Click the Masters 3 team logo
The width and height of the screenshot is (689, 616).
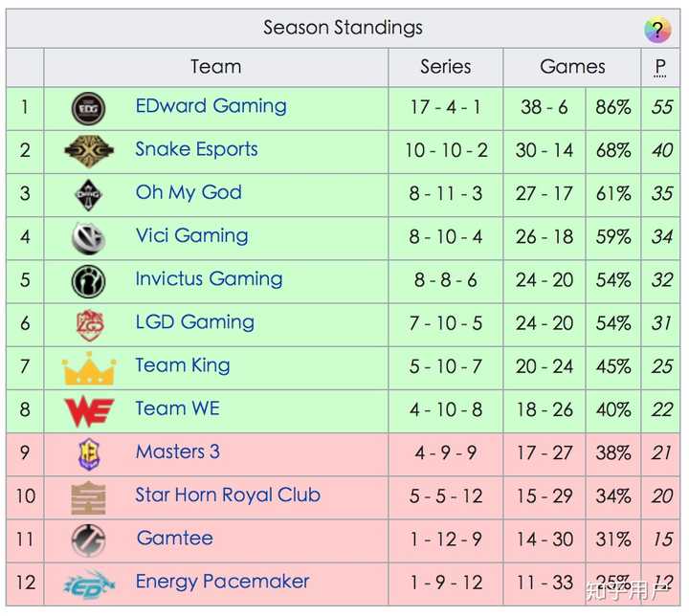[x=88, y=454]
